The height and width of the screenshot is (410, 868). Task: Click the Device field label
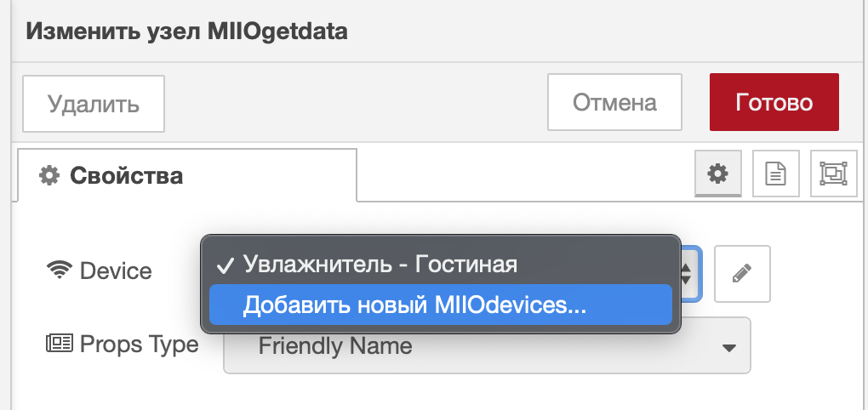(x=116, y=271)
